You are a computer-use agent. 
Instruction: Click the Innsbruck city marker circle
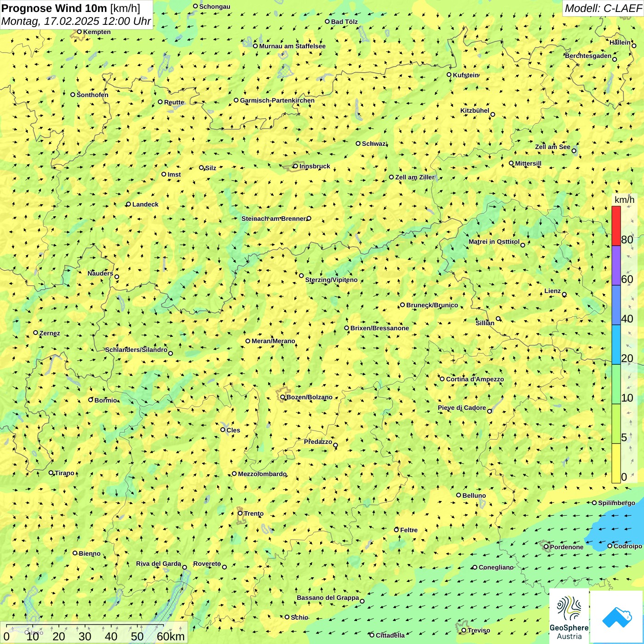[296, 166]
